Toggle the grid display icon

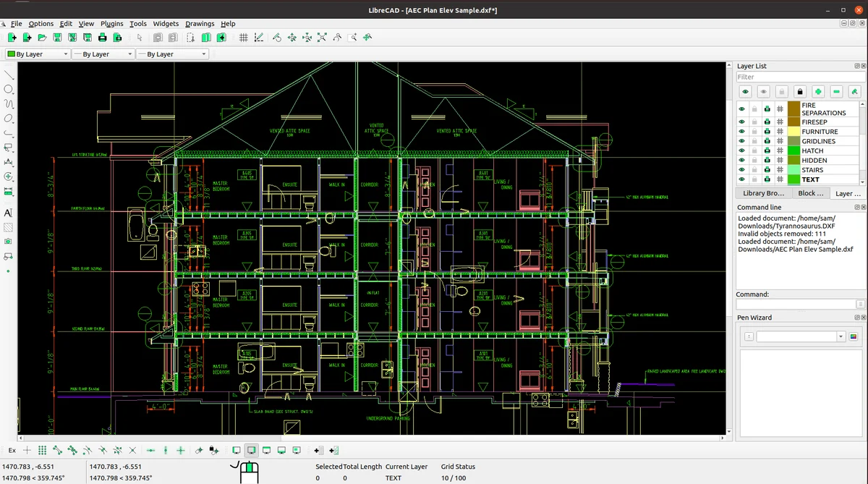point(244,38)
